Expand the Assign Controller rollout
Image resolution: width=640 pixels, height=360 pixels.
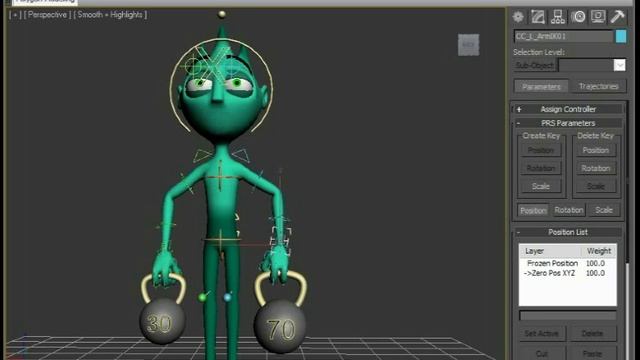568,109
